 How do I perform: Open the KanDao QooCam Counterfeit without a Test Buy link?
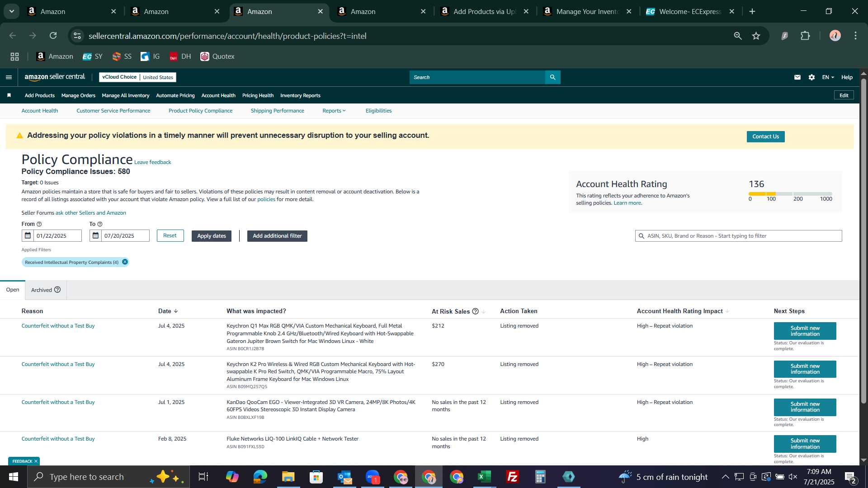(x=58, y=402)
